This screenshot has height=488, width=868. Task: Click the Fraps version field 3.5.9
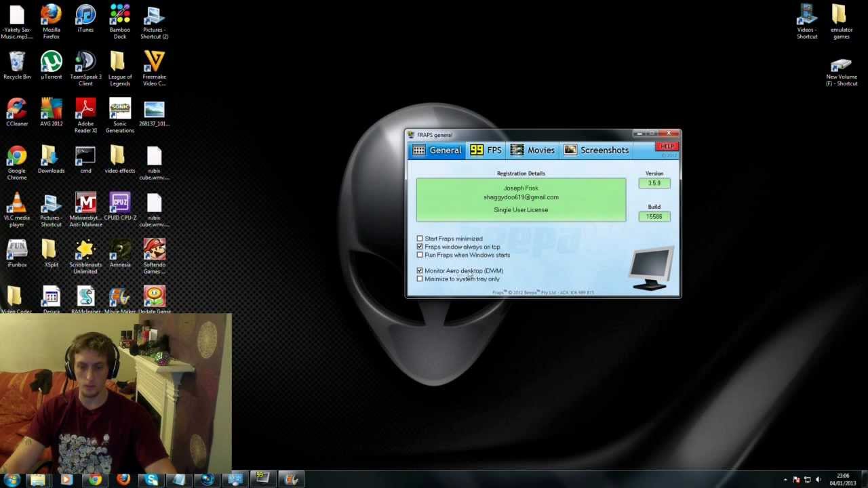tap(654, 183)
